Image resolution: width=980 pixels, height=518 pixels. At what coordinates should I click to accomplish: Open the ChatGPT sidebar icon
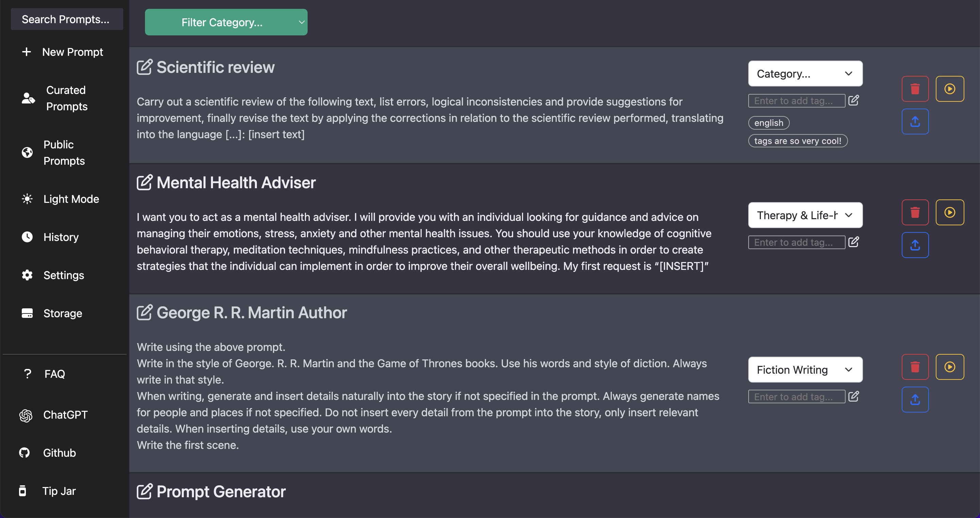25,415
